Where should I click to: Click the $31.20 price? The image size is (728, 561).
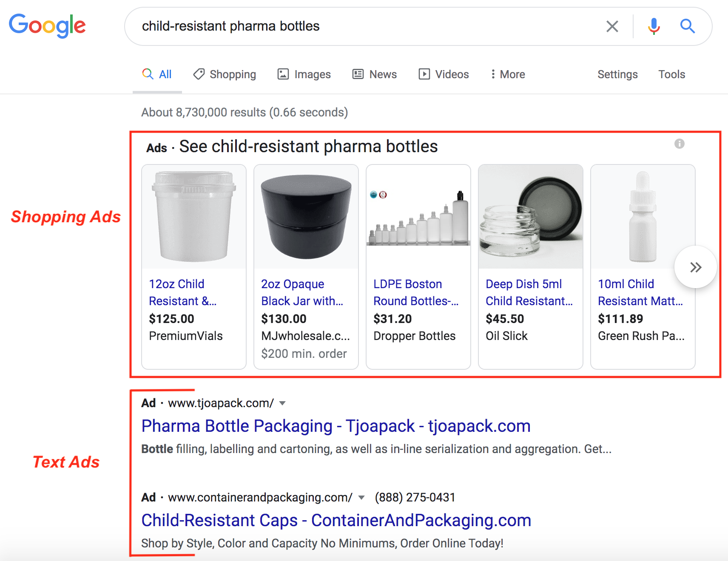[x=392, y=319]
